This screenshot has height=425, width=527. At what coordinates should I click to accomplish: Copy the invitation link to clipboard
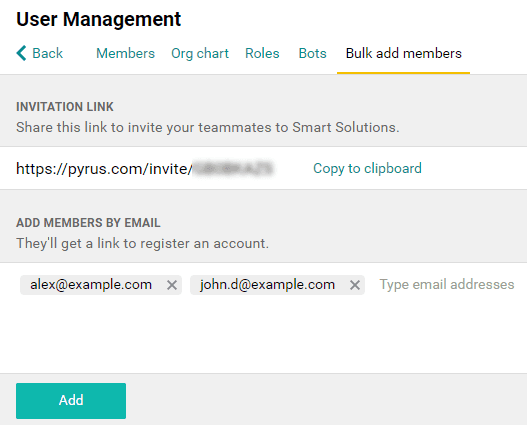point(367,168)
